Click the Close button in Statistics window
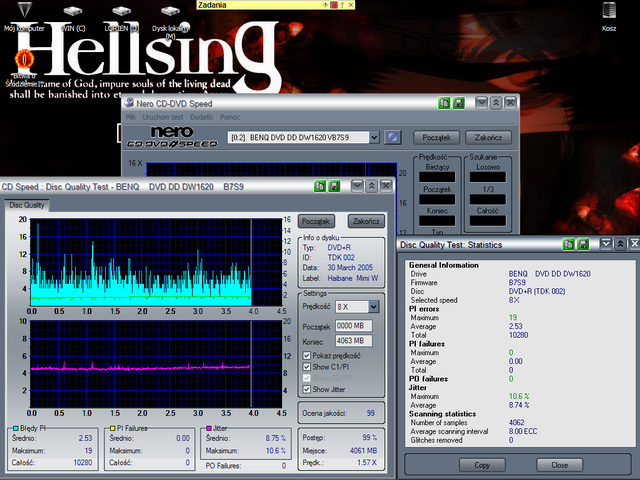640x480 pixels. [x=559, y=465]
